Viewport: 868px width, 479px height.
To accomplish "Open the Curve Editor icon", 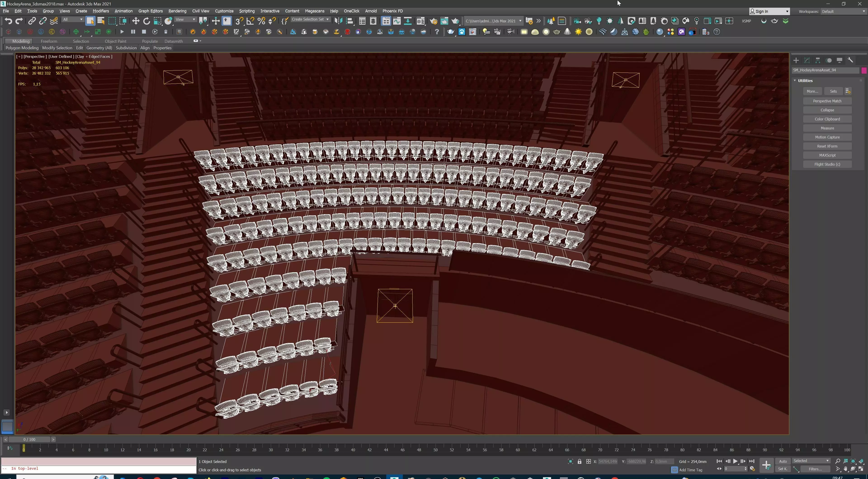I will point(397,21).
